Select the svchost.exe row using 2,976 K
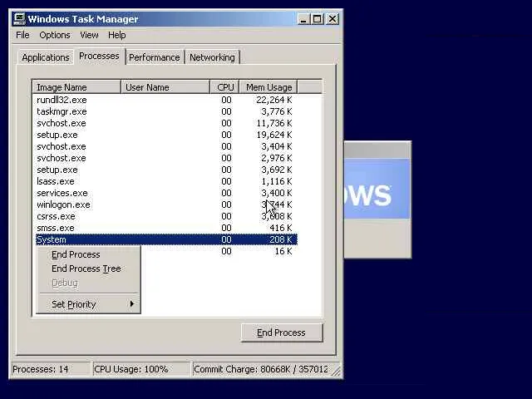The height and width of the screenshot is (399, 532). 166,158
